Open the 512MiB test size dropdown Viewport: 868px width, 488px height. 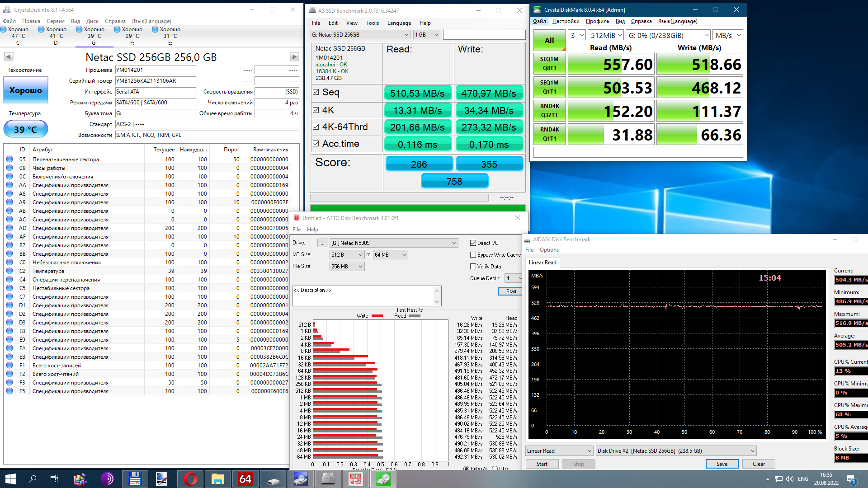(606, 35)
